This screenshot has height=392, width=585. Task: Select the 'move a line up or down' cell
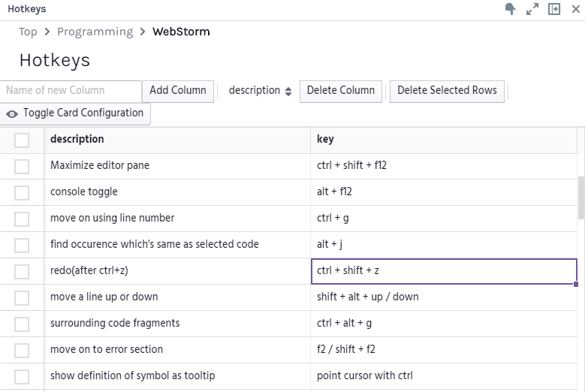pos(177,297)
